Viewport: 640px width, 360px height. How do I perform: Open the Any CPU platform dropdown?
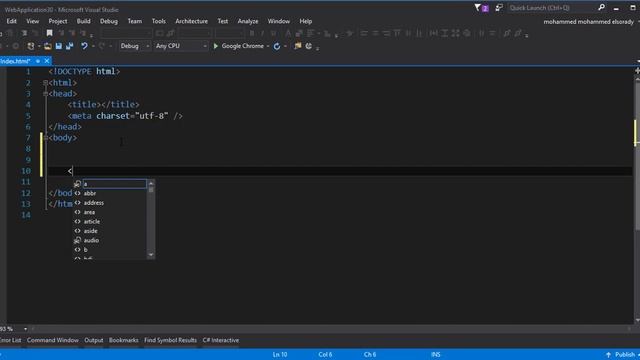(x=181, y=46)
